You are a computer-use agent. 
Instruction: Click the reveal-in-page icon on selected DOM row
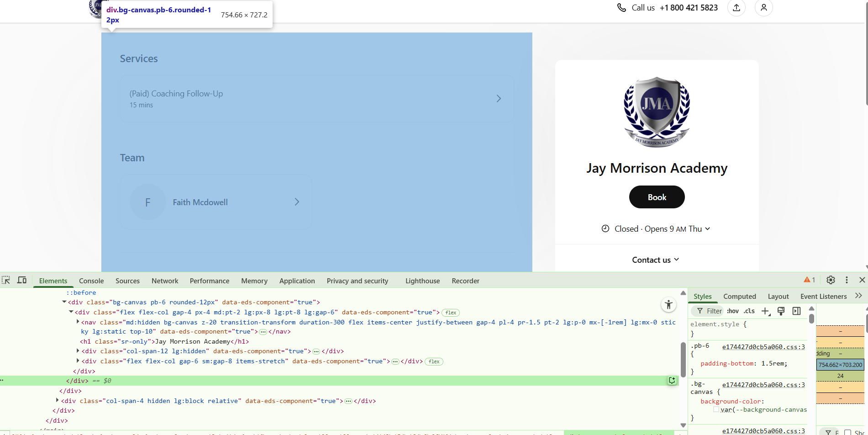pos(672,381)
